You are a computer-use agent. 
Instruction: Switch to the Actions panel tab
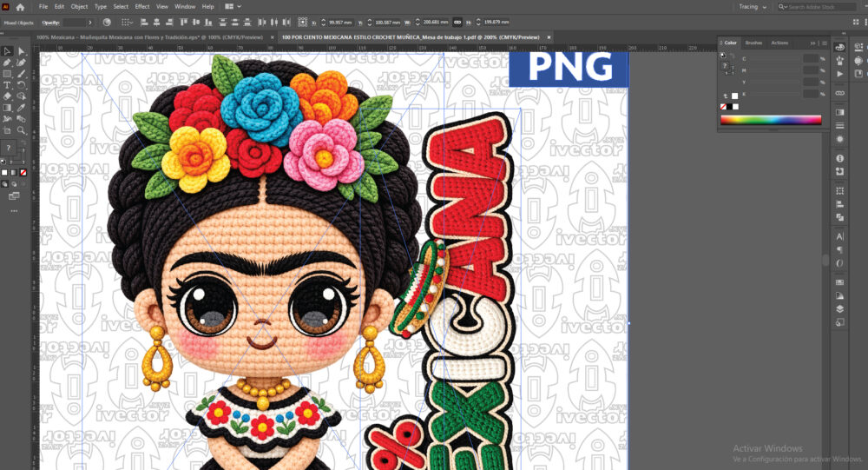[x=779, y=43]
